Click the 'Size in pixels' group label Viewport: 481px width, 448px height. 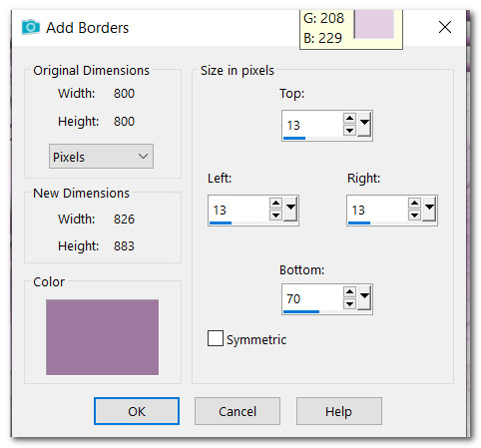pyautogui.click(x=238, y=71)
